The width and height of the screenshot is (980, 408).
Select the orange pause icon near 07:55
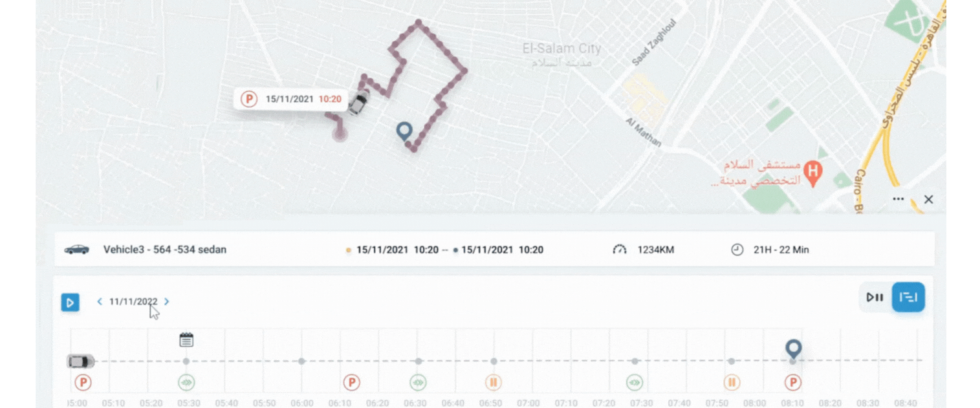(732, 383)
